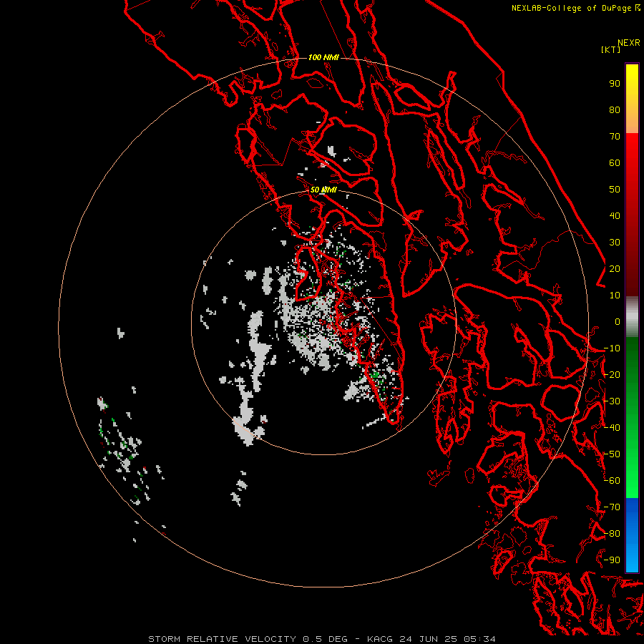Click the -60 tick label on velocity scale
Viewport: 644px width, 644px height.
[x=612, y=481]
